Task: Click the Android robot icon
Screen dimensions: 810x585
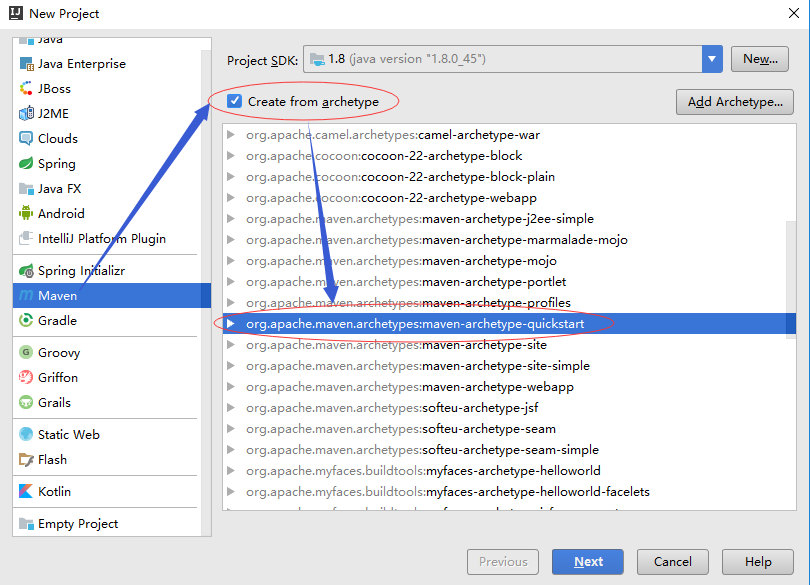Action: pos(26,213)
